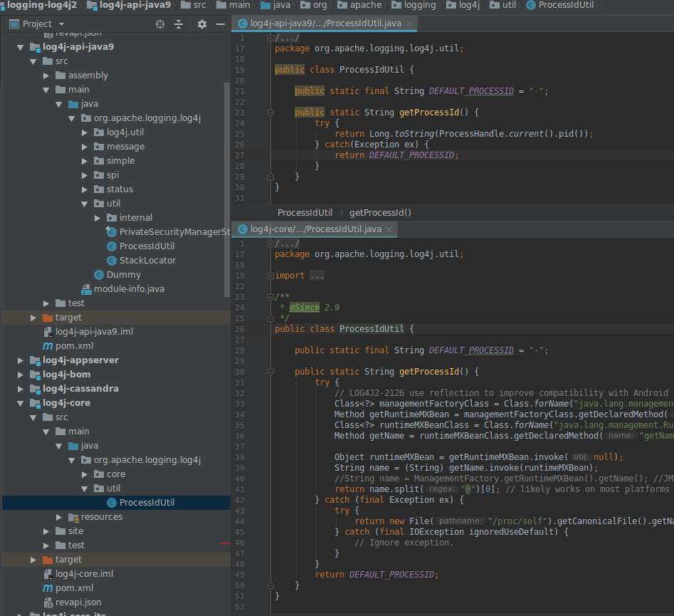Screen dimensions: 674x616
Task: Expand the log4j-cassandra module
Action: click(20, 389)
